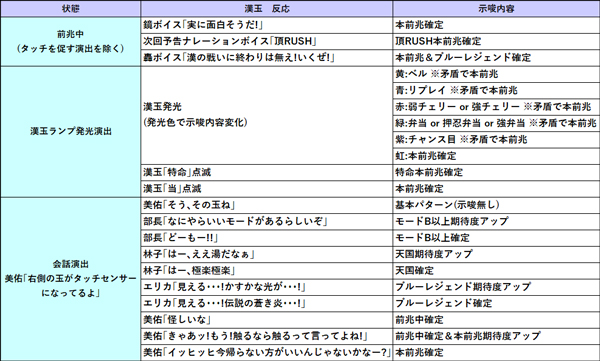Click the 部長「どーもー!!」 cell
Image resolution: width=600 pixels, height=361 pixels.
coord(267,238)
